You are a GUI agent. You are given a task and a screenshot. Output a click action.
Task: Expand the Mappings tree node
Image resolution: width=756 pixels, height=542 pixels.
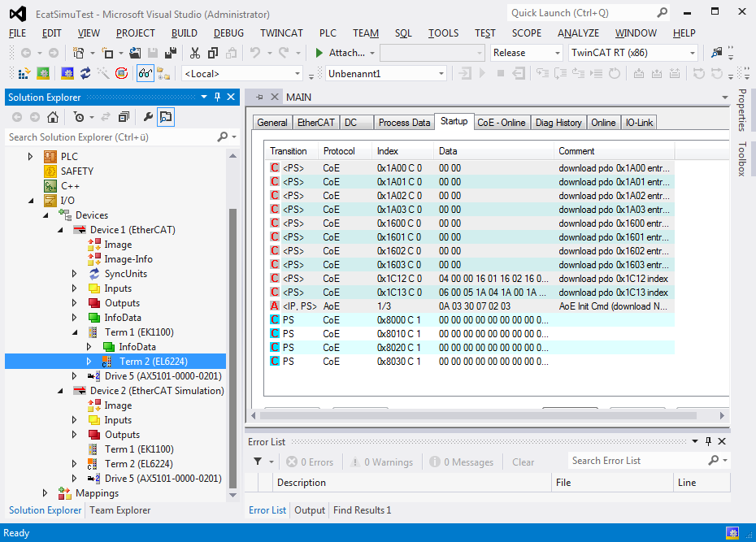[x=45, y=493]
